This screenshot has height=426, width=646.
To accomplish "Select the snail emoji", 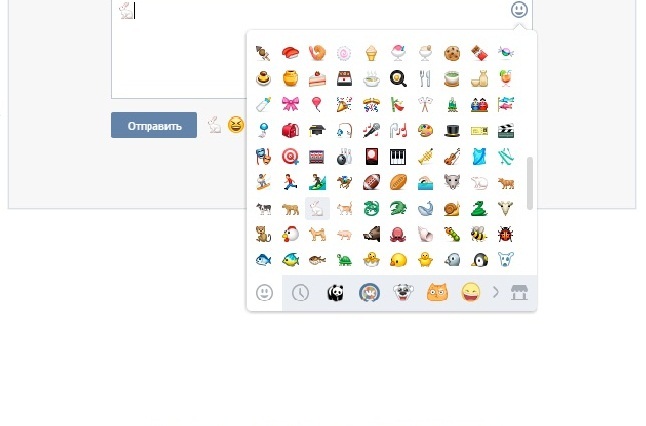I will [x=452, y=208].
